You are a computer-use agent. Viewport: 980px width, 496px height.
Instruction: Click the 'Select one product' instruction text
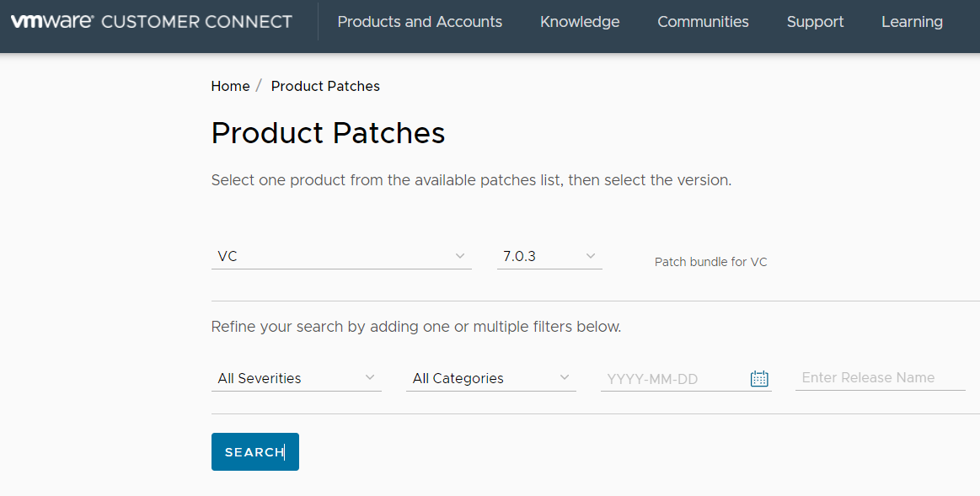click(471, 180)
